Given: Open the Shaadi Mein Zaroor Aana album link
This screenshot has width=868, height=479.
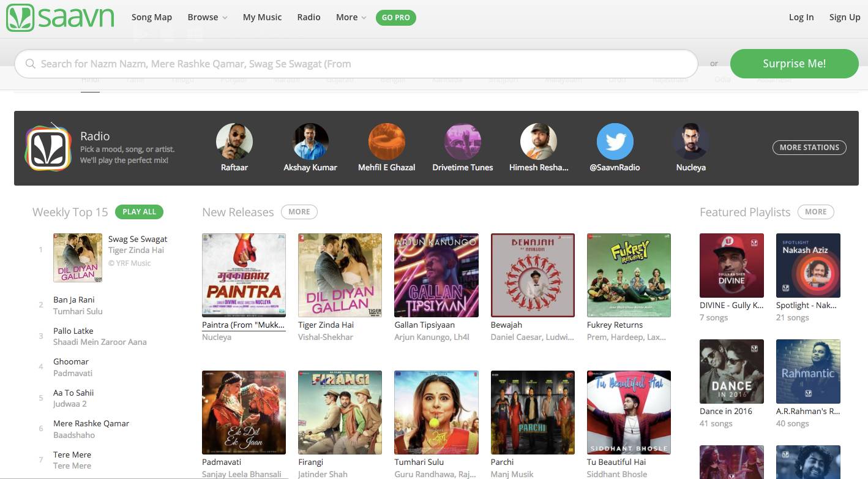Looking at the screenshot, I should pos(100,342).
